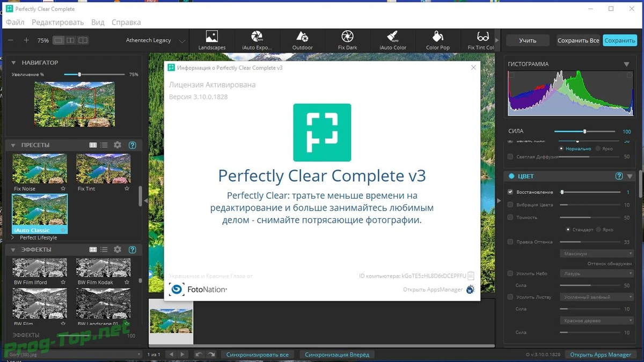Screen dimensions: 644x362
Task: Collapse the ГИСТОГРАММА panel
Action: (626, 64)
